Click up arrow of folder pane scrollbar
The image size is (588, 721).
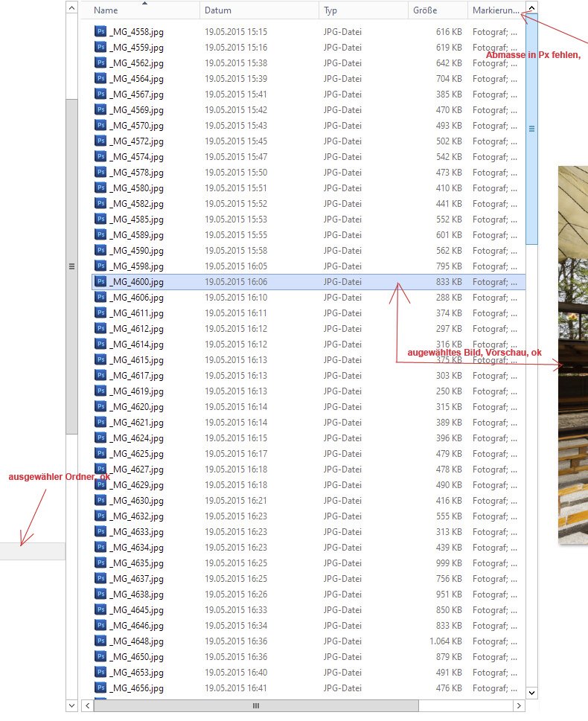71,8
